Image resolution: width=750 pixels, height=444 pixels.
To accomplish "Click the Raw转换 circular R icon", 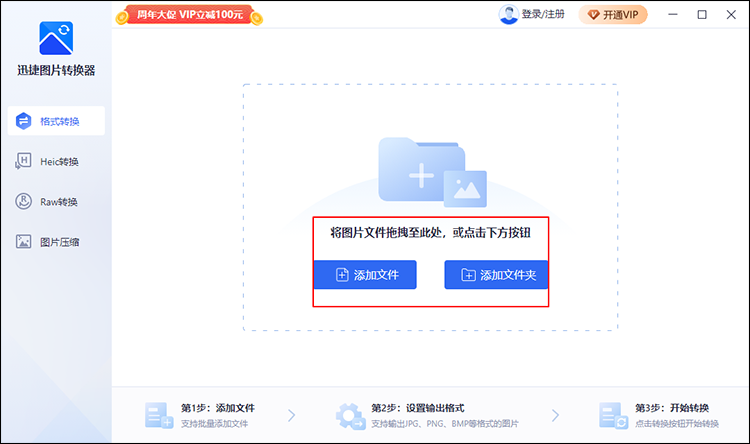I will 23,201.
